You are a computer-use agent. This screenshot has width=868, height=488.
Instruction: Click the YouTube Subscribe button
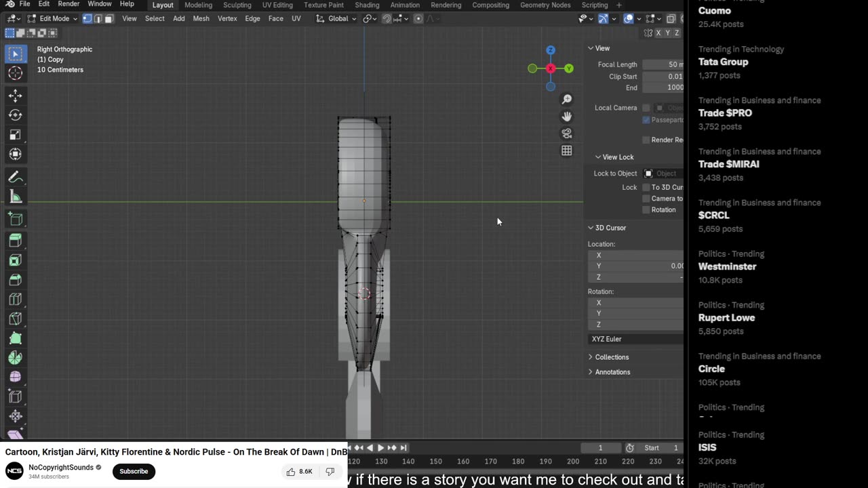click(x=134, y=472)
